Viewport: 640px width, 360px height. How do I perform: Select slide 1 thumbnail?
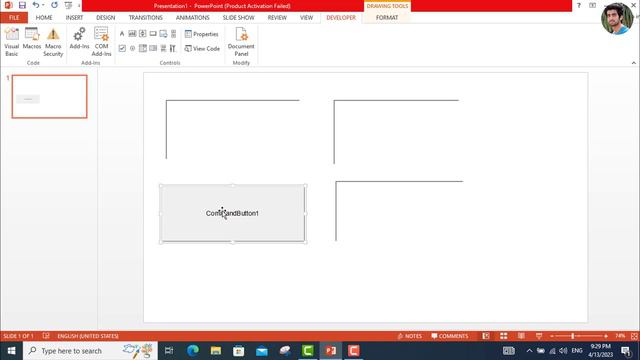pyautogui.click(x=49, y=96)
